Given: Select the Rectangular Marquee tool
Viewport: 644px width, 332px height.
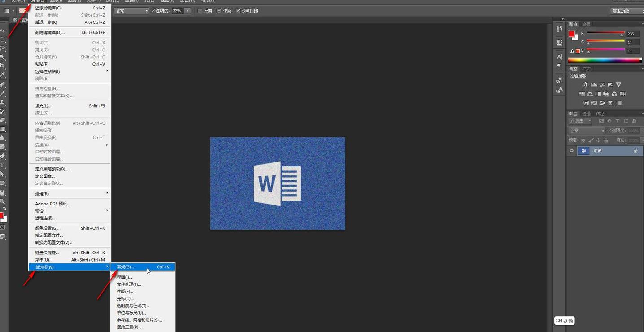Looking at the screenshot, I should (x=3, y=39).
